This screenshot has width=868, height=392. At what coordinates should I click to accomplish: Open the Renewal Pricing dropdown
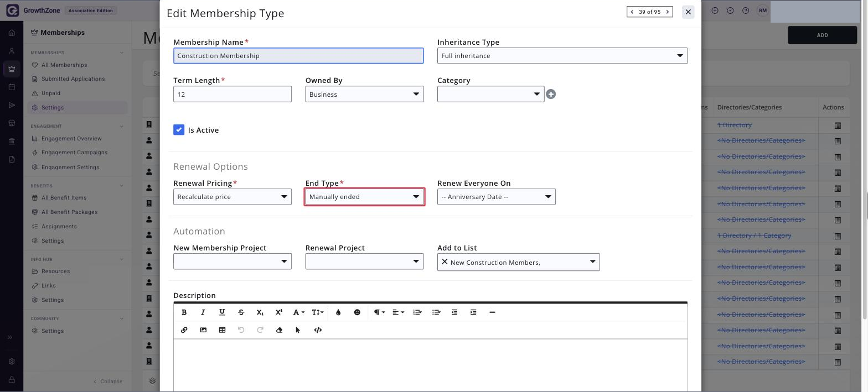click(x=232, y=197)
